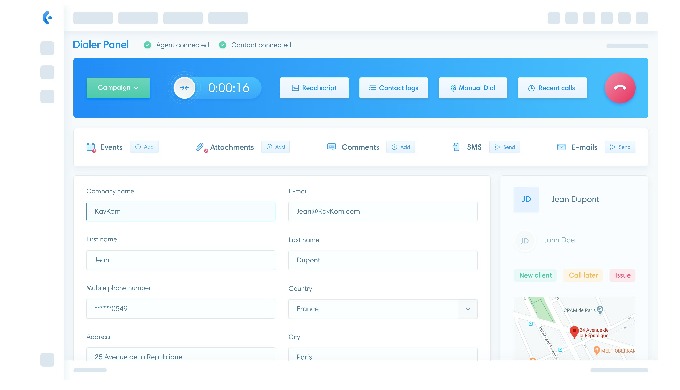Focus the E-mail input field
Viewport: 680px width, 390px height.
point(383,211)
